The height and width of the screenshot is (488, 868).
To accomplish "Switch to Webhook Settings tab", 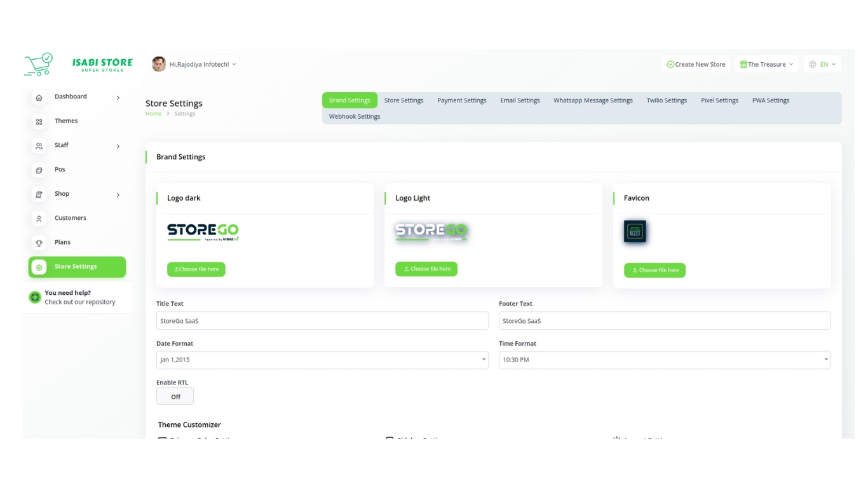I will 355,116.
